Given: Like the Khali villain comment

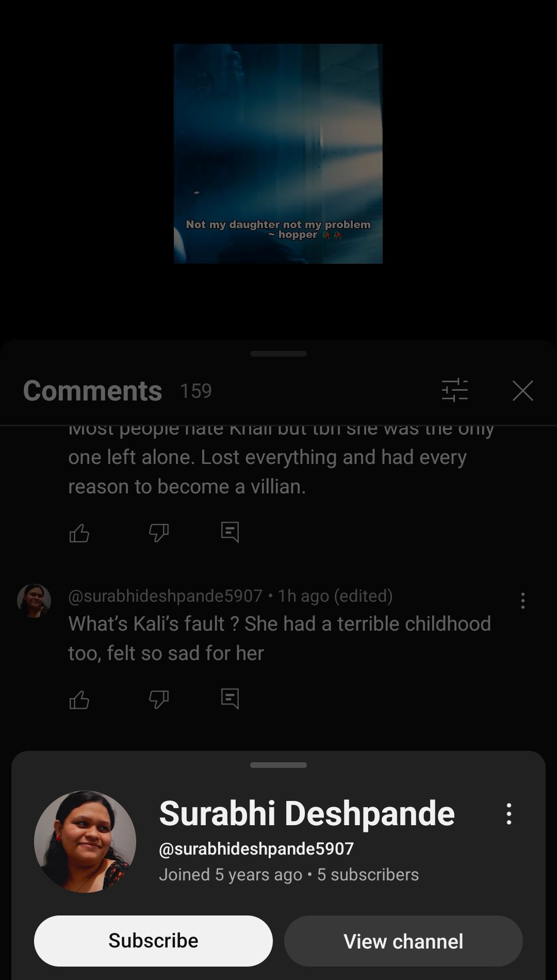Looking at the screenshot, I should [79, 533].
